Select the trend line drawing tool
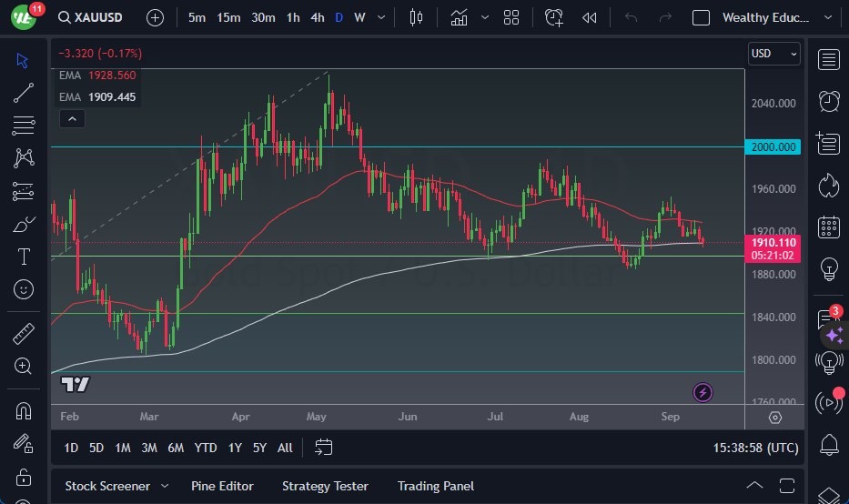Image resolution: width=849 pixels, height=504 pixels. [24, 93]
